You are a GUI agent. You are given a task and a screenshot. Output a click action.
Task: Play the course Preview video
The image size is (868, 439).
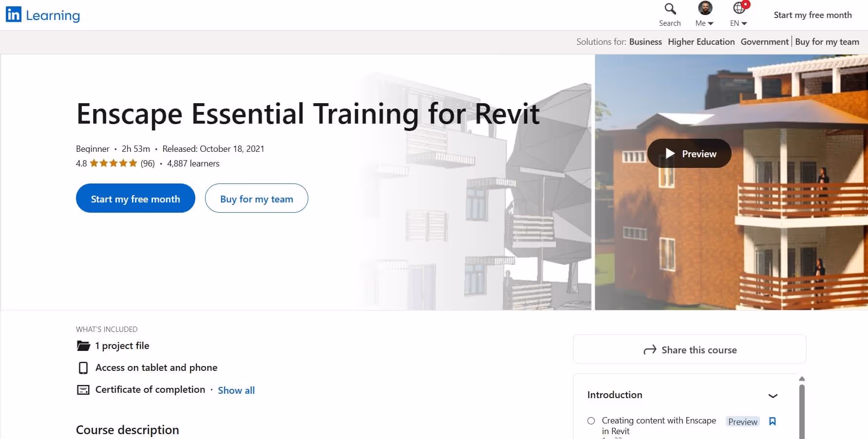click(x=689, y=153)
